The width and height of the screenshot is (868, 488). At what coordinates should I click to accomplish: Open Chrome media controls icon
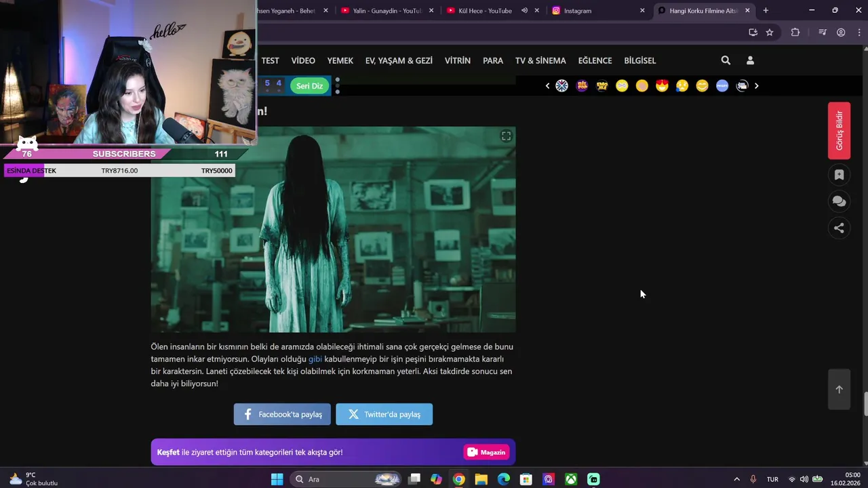pyautogui.click(x=823, y=32)
